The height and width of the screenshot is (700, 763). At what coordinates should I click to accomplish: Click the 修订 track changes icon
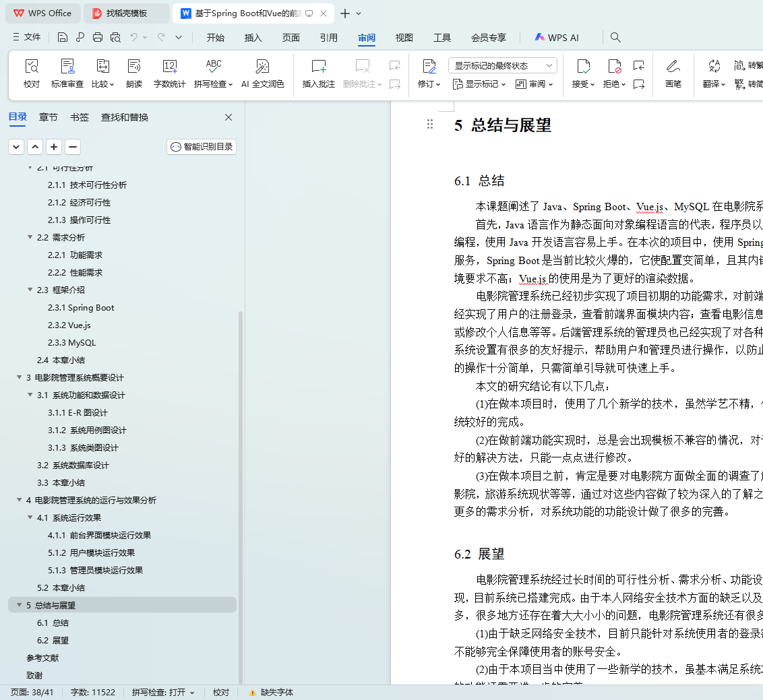[x=429, y=67]
